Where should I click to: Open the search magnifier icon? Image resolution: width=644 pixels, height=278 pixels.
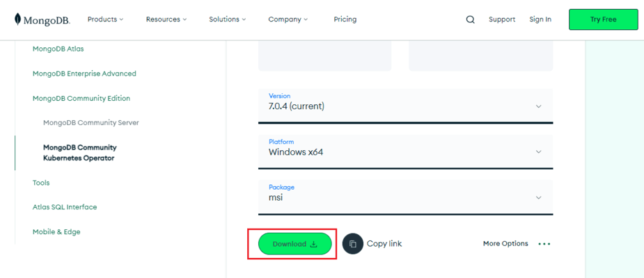pyautogui.click(x=470, y=19)
